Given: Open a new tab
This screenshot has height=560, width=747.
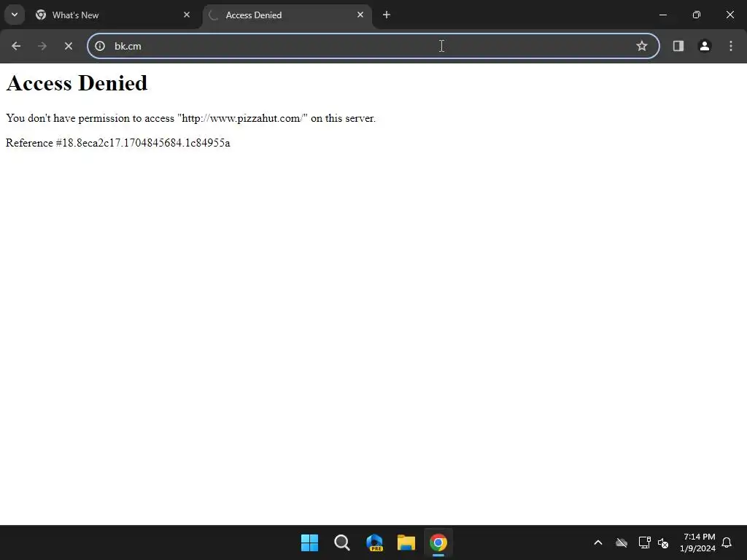Looking at the screenshot, I should 387,15.
